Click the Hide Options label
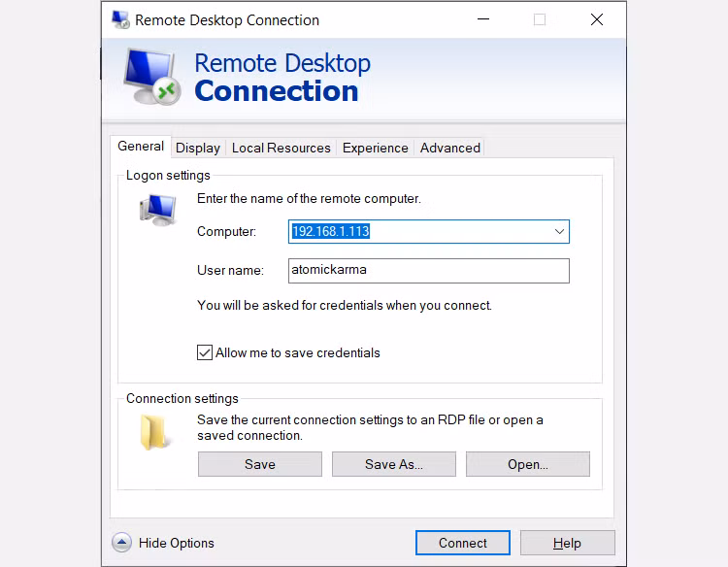 pyautogui.click(x=177, y=543)
